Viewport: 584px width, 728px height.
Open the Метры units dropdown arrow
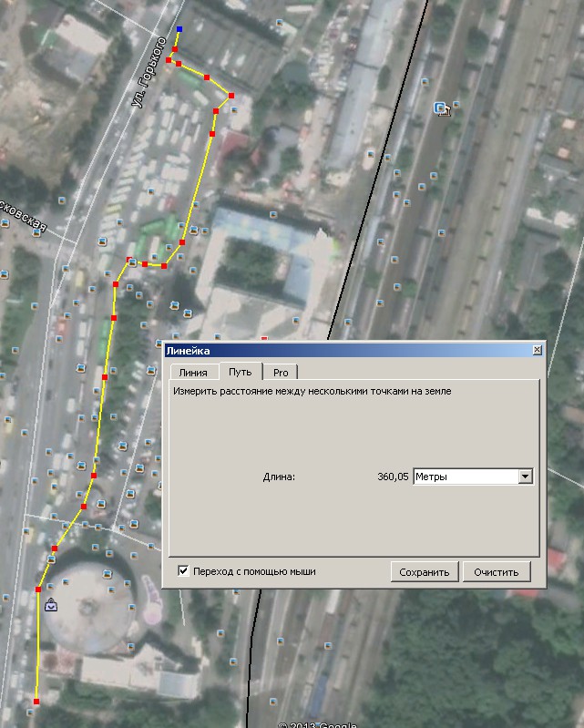525,476
